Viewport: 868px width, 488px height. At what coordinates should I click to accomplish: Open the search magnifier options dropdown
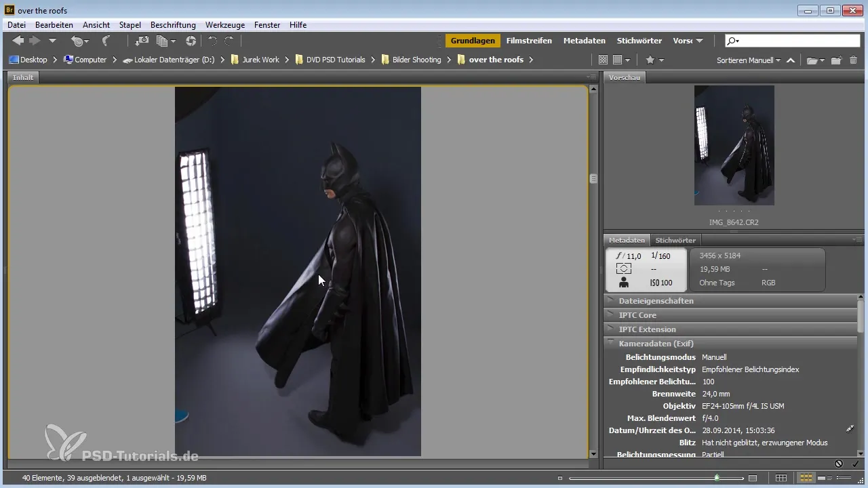732,41
